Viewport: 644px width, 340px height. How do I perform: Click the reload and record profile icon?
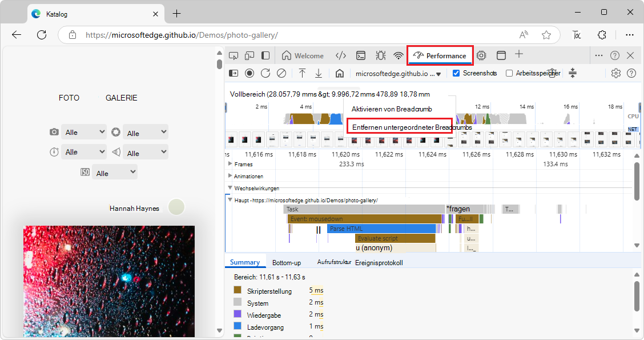pyautogui.click(x=265, y=73)
